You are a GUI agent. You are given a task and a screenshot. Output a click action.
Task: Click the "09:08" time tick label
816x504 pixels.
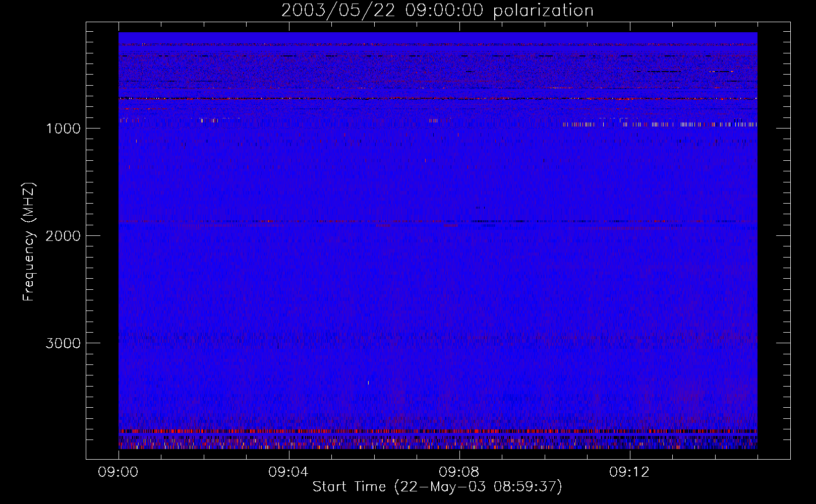click(x=459, y=472)
